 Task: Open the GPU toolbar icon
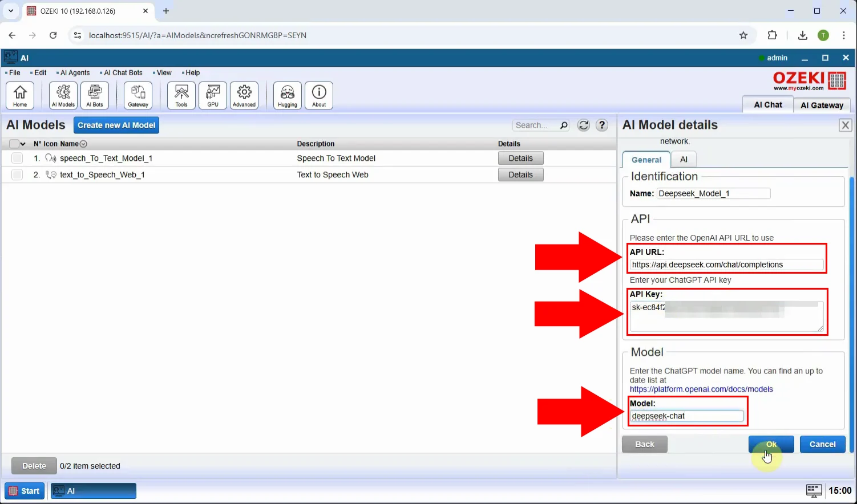pos(213,95)
